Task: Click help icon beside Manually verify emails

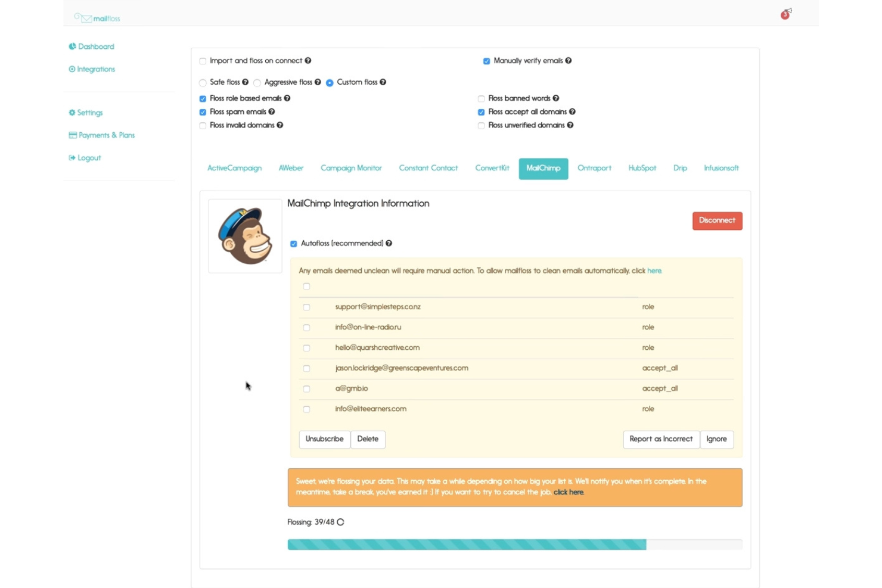Action: pos(569,61)
